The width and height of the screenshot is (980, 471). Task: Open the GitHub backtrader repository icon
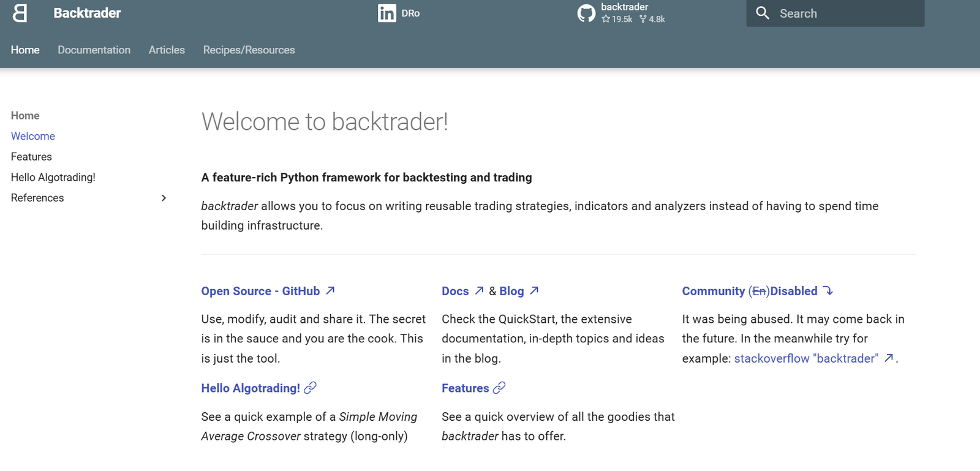[x=586, y=13]
